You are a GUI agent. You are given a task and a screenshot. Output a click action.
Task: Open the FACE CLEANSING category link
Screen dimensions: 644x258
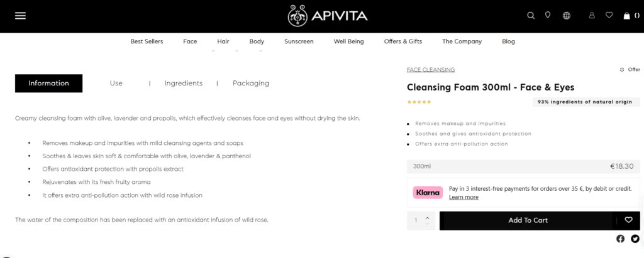tap(431, 70)
